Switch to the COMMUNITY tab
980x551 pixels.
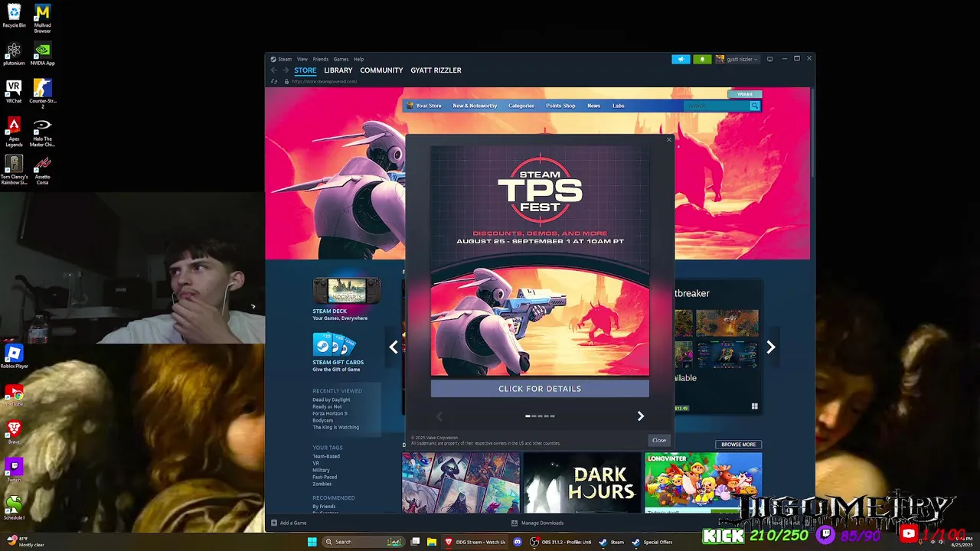point(381,70)
